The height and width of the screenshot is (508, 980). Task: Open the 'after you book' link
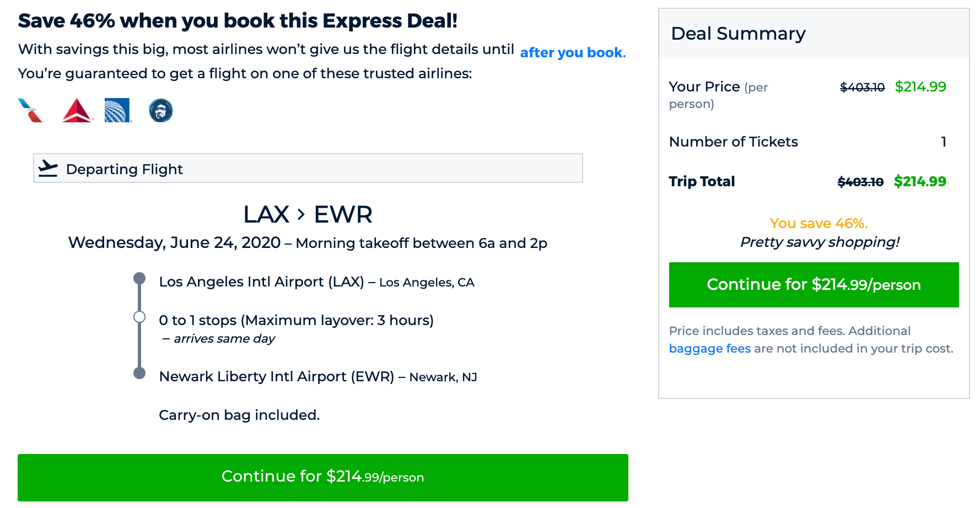tap(573, 52)
